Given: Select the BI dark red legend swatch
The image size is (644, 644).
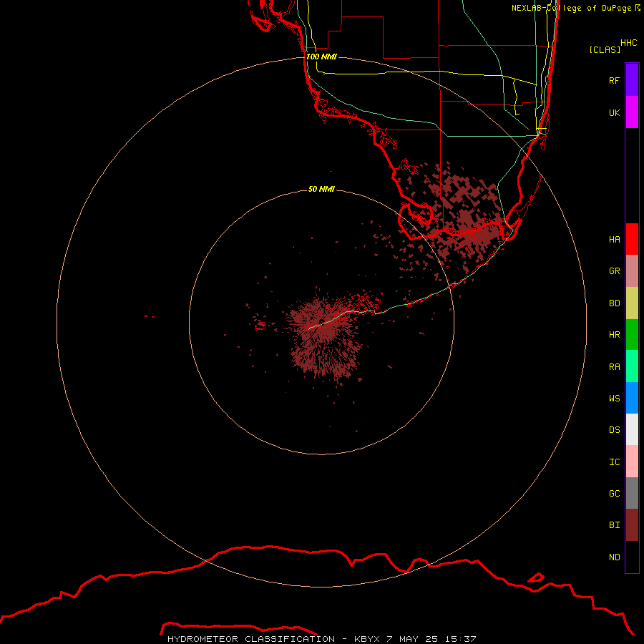Looking at the screenshot, I should (x=632, y=525).
